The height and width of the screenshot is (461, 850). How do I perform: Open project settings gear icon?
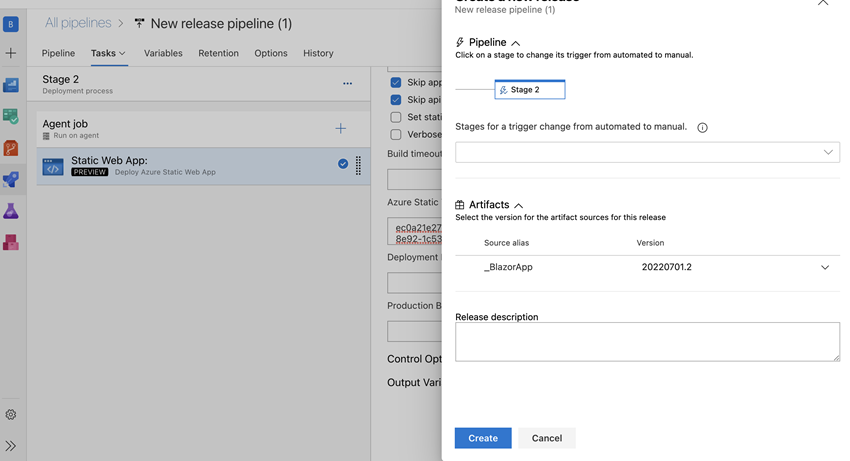pyautogui.click(x=11, y=415)
